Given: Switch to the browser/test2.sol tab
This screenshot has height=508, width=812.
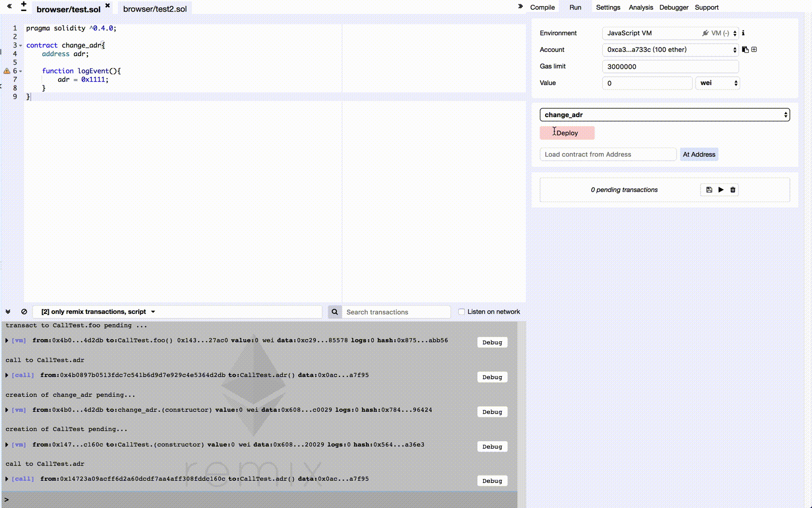Looking at the screenshot, I should click(x=155, y=9).
